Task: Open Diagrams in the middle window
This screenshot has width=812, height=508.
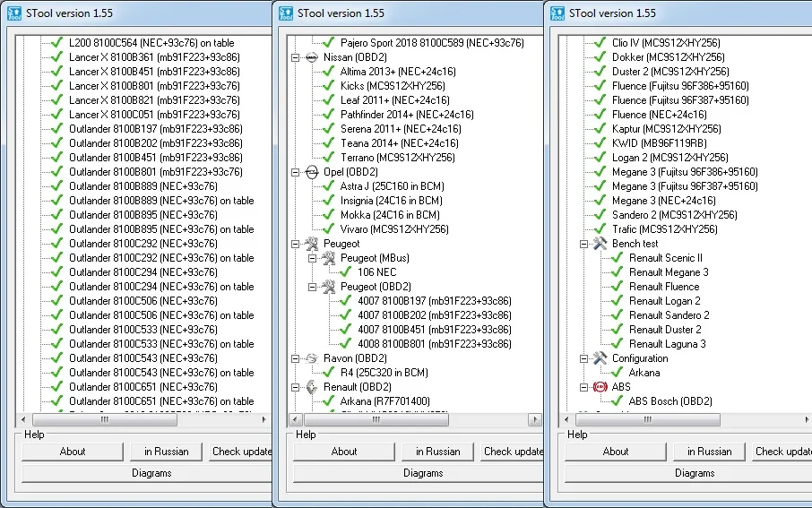Action: [419, 473]
